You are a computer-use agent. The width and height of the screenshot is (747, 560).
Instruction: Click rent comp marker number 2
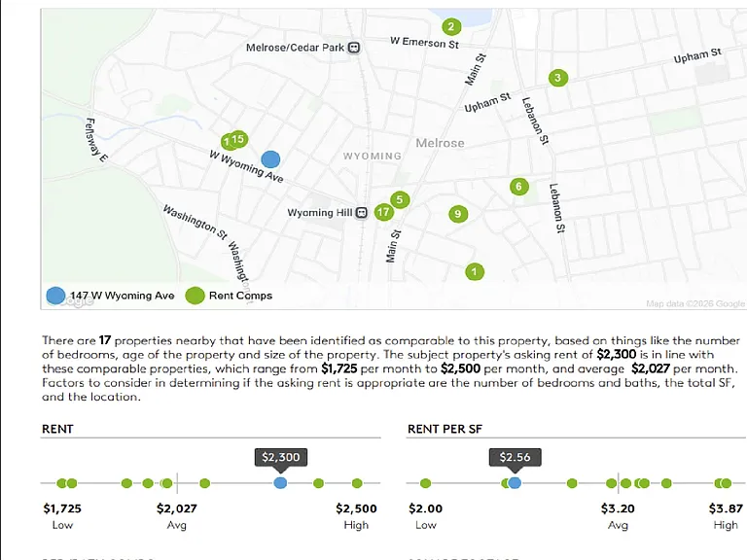pyautogui.click(x=451, y=26)
